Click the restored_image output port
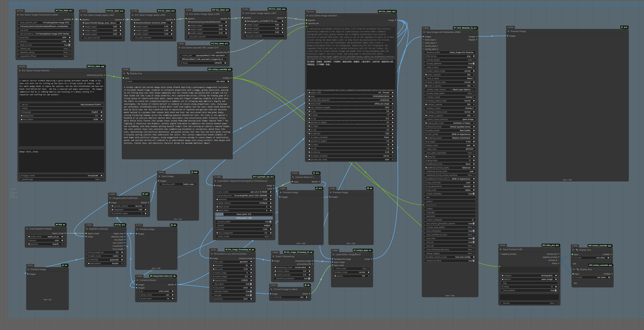 pos(254,258)
